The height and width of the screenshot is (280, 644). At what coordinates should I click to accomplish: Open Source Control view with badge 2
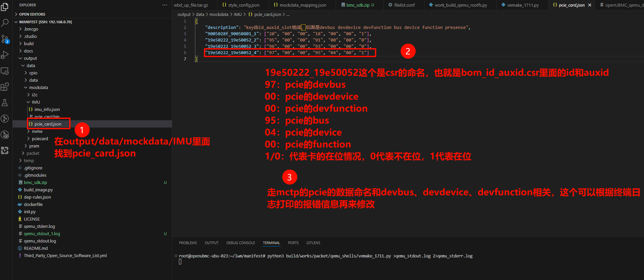tap(5, 39)
